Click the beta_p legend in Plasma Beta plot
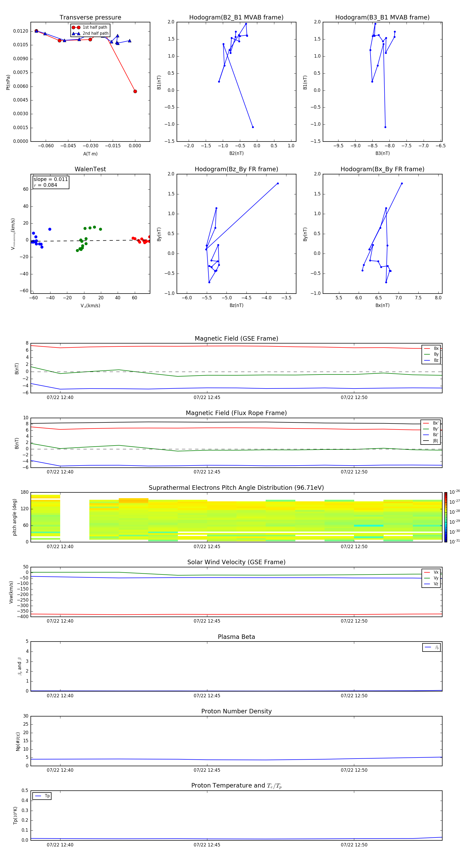Screen dimensions: 473x868 click(x=431, y=647)
